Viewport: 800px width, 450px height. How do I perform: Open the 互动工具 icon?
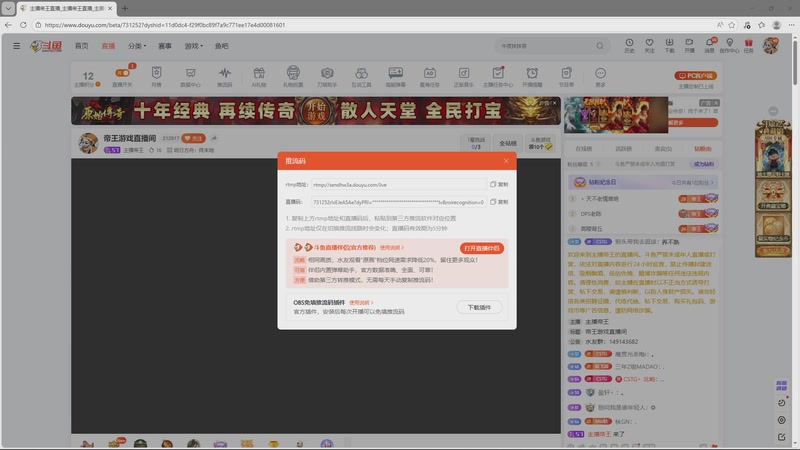pos(361,76)
